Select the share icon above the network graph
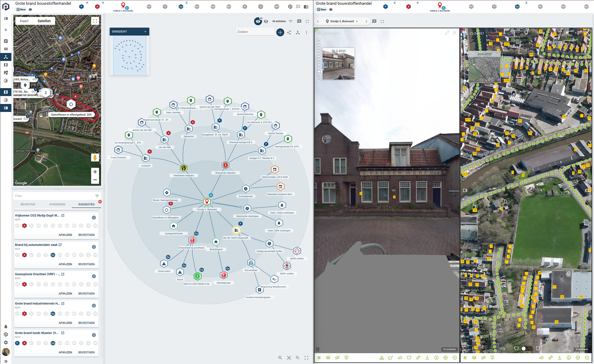Viewport: 594px width, 364px height. (289, 33)
